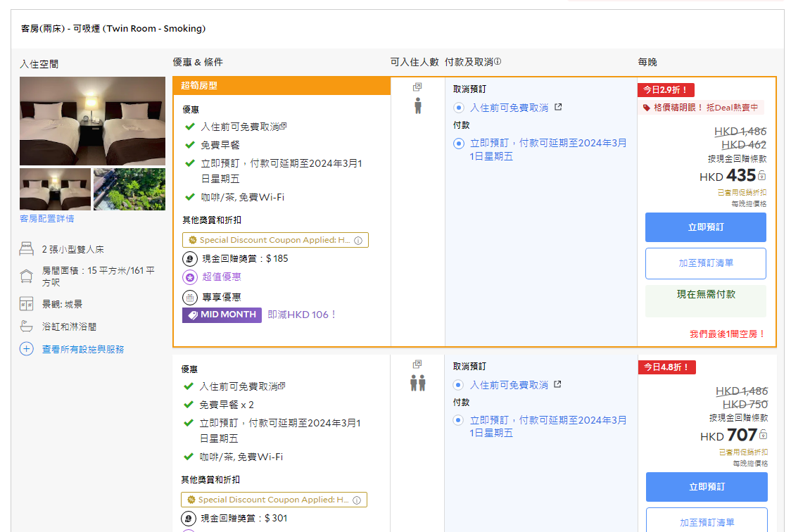
Task: Click the purple 超值優惠 link
Action: pos(222,277)
